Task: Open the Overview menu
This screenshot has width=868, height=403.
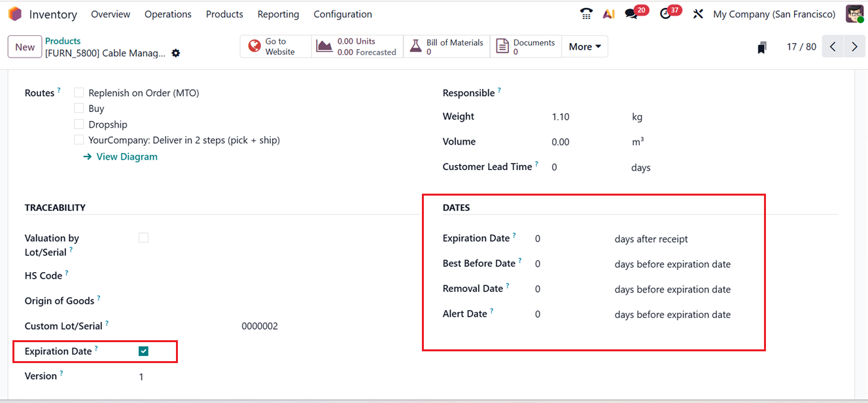Action: [x=111, y=14]
